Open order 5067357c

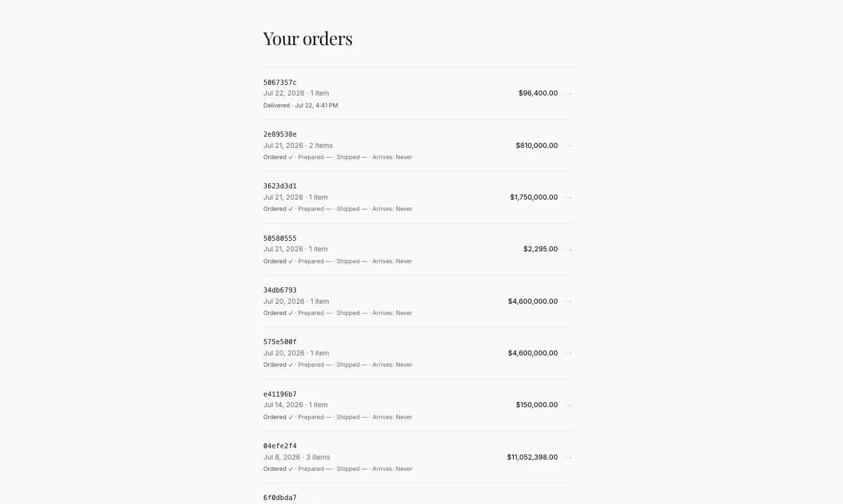pos(418,94)
